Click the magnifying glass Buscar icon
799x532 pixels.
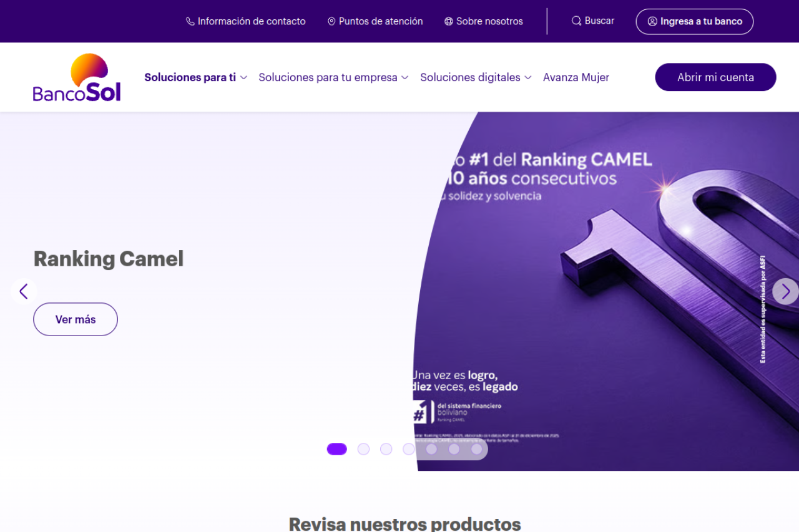pos(576,21)
